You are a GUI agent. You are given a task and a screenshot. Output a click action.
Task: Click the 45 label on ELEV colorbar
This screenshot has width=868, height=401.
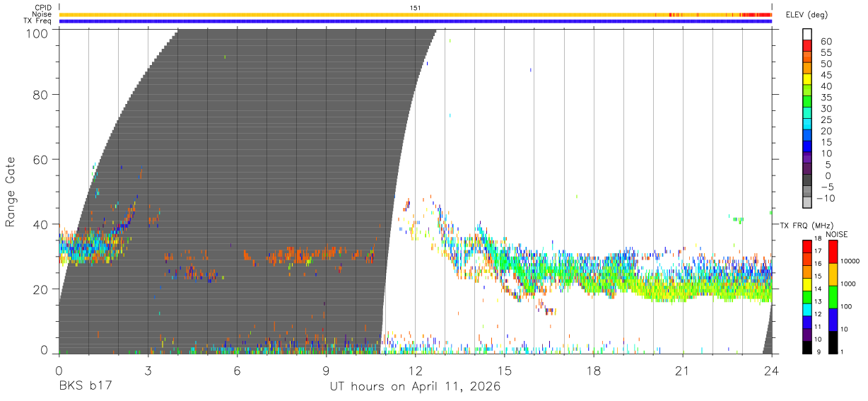pos(826,75)
